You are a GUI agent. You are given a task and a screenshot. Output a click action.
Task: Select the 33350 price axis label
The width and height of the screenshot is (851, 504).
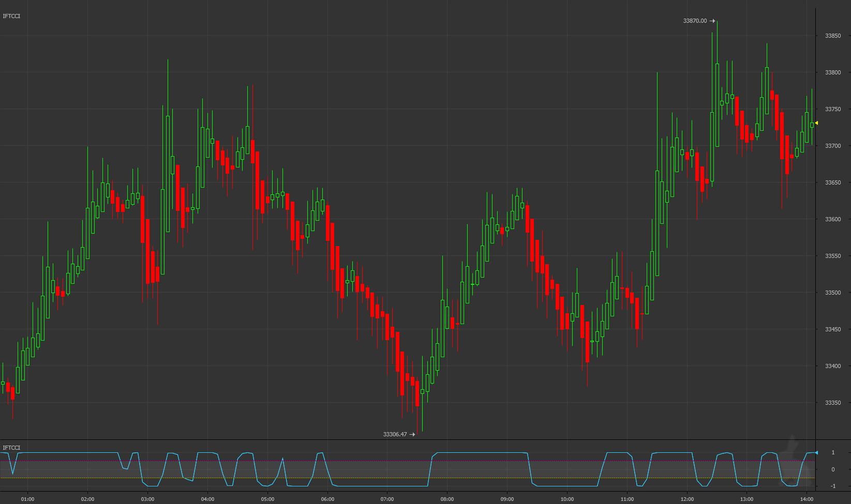pyautogui.click(x=833, y=403)
